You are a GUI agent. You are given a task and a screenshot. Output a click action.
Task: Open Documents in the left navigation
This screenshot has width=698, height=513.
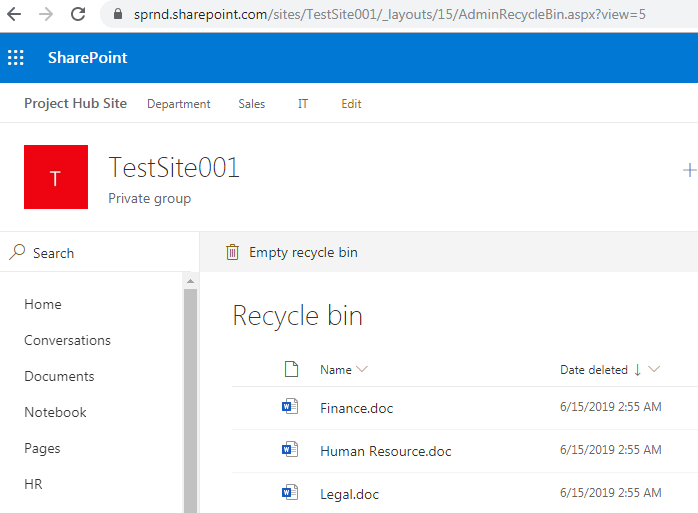tap(59, 376)
